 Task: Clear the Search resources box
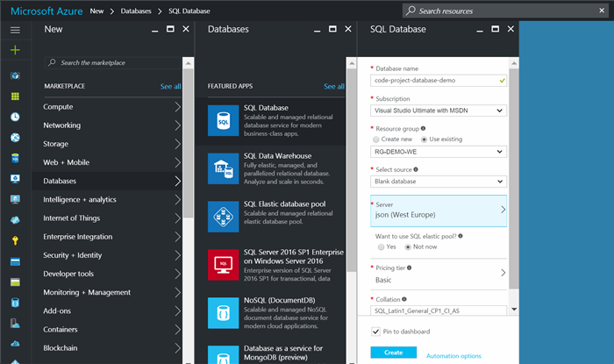pyautogui.click(x=602, y=11)
